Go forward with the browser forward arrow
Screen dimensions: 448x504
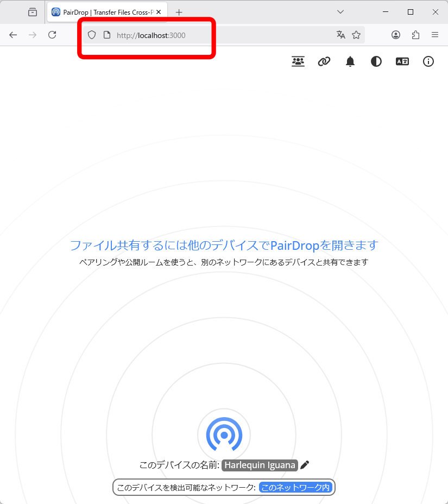click(33, 35)
